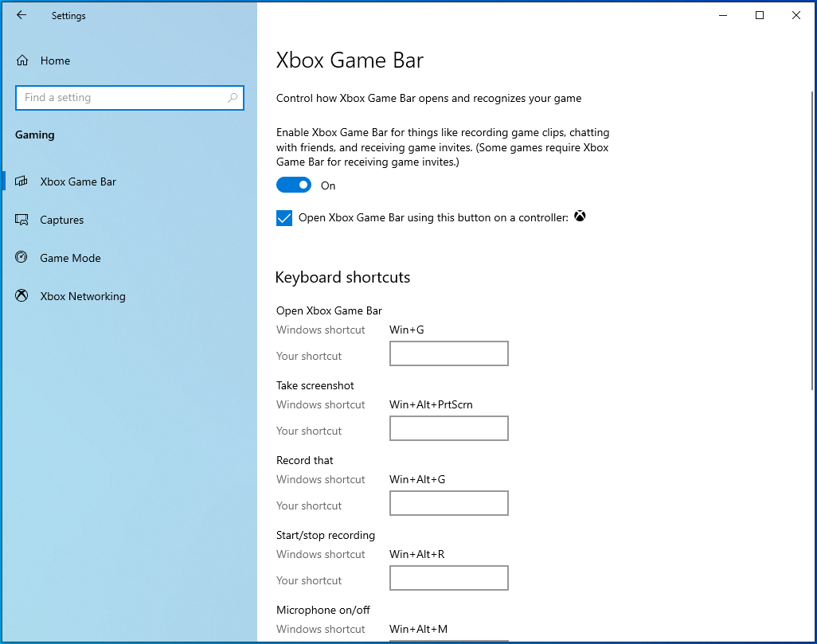This screenshot has height=644, width=817.
Task: Go to Game Mode settings
Action: [70, 258]
